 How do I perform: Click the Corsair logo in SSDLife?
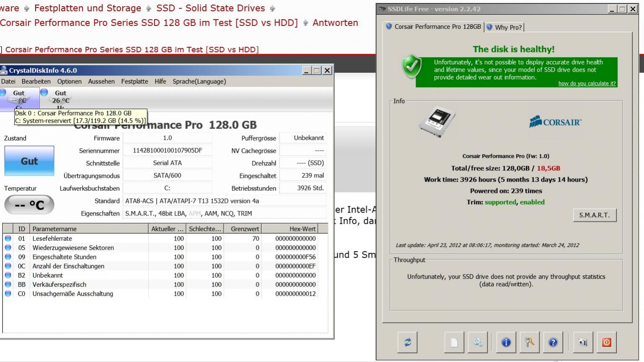pos(555,122)
